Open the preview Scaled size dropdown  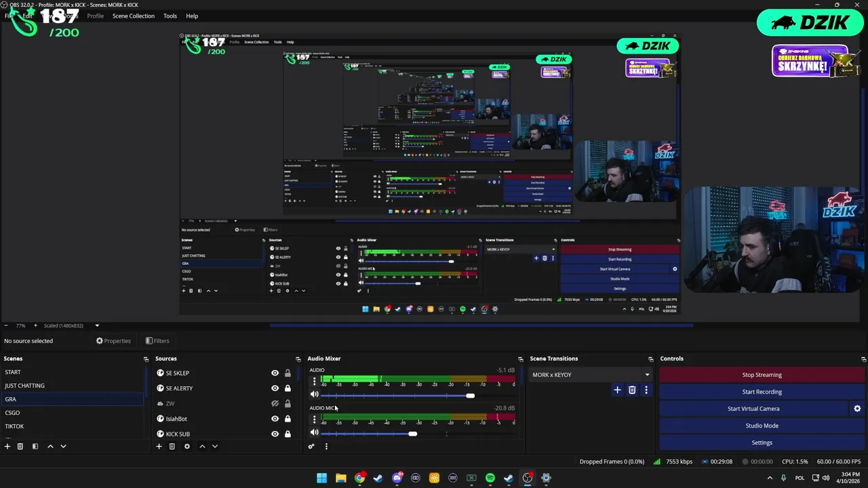point(71,325)
